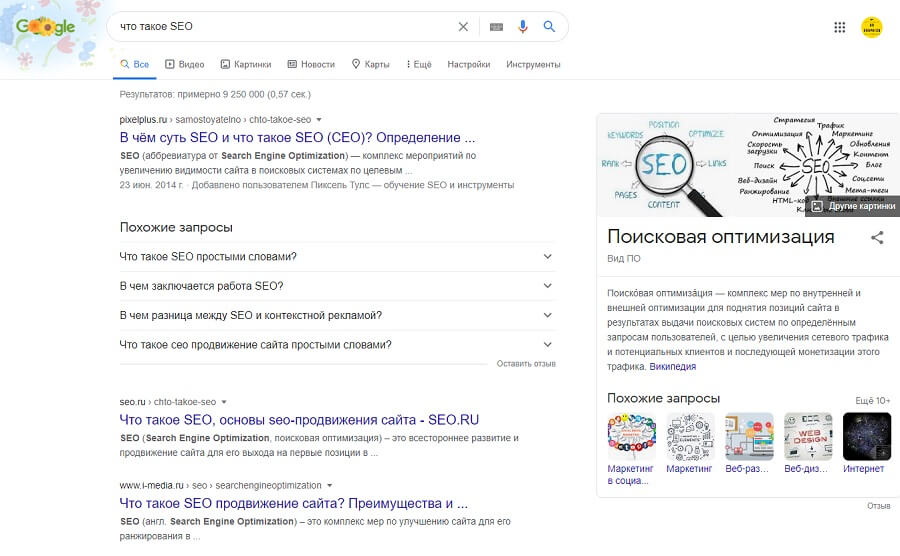
Task: Expand "Что такое SEO простыми словами?" question
Action: [547, 257]
